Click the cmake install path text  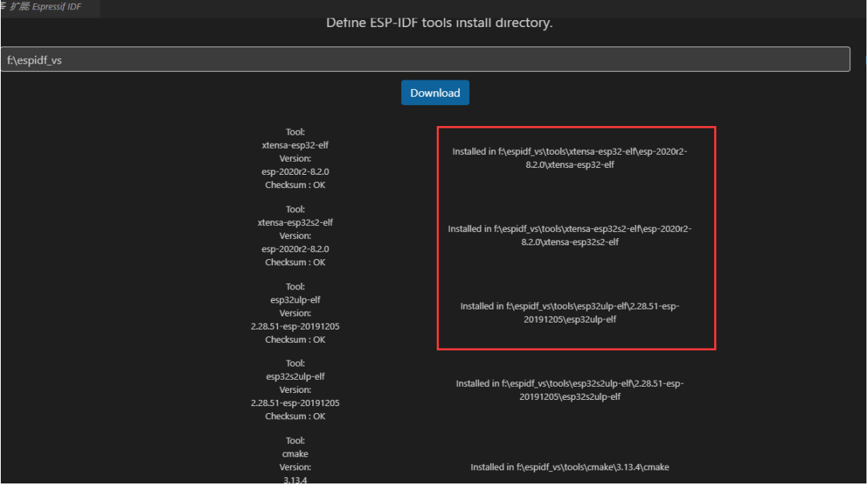pos(570,467)
